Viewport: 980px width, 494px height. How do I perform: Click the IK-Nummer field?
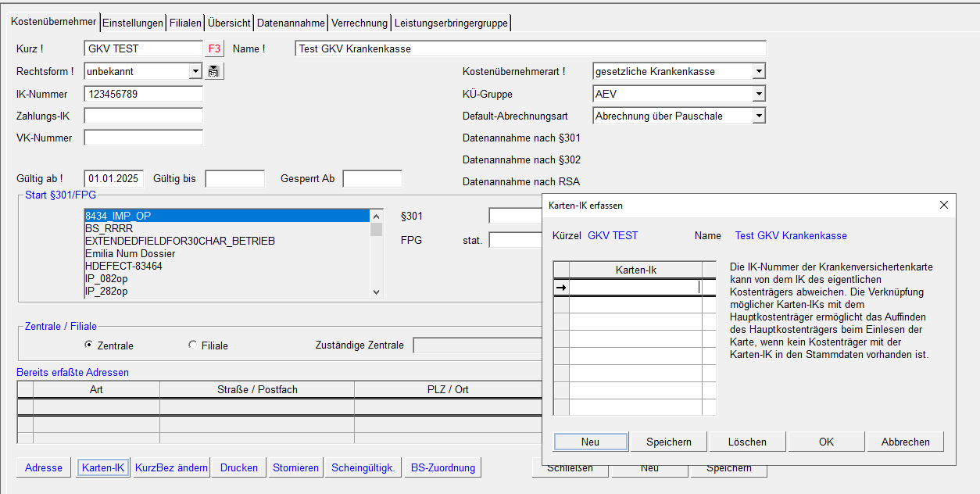click(143, 94)
